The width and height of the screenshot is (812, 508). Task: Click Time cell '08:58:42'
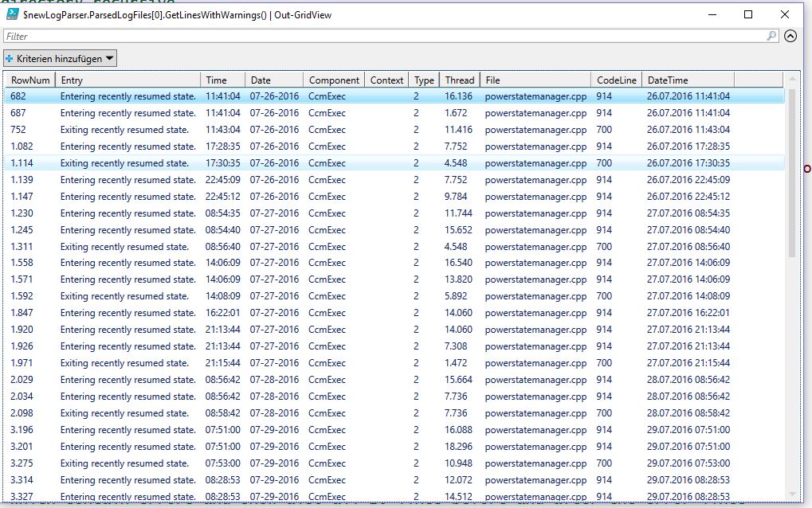[222, 412]
